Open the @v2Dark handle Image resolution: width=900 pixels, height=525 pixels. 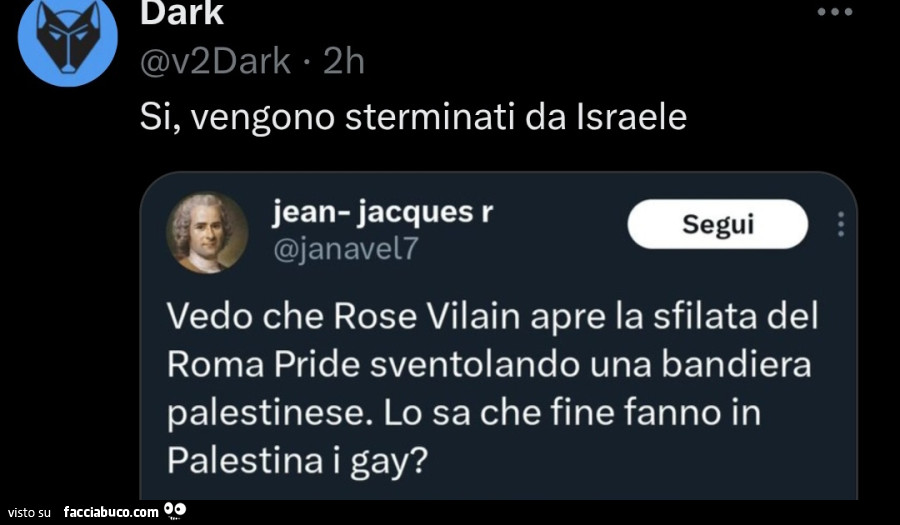click(215, 62)
